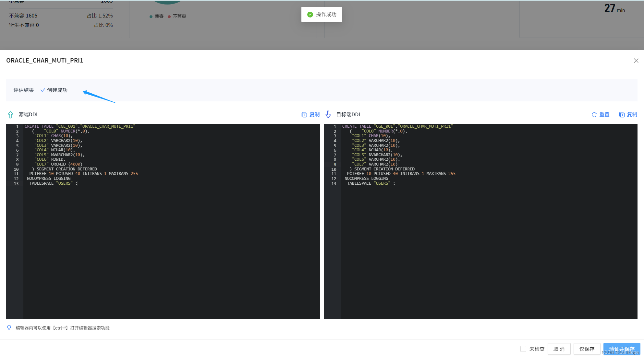The image size is (644, 358).
Task: Click the 操作成功 toast notification
Action: coord(322,15)
